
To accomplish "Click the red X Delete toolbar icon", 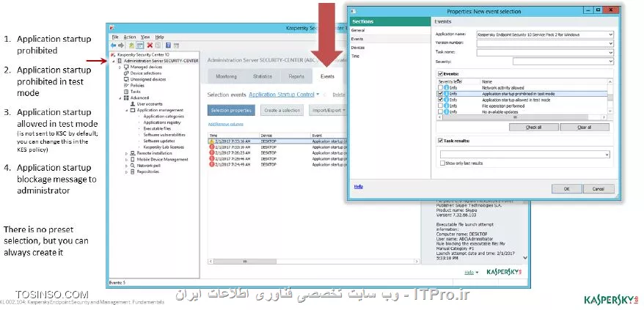I will (x=150, y=45).
